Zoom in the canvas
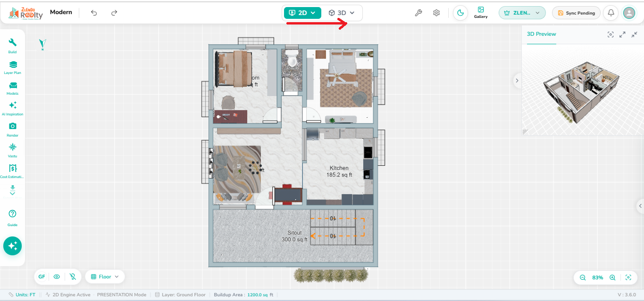 [612, 277]
